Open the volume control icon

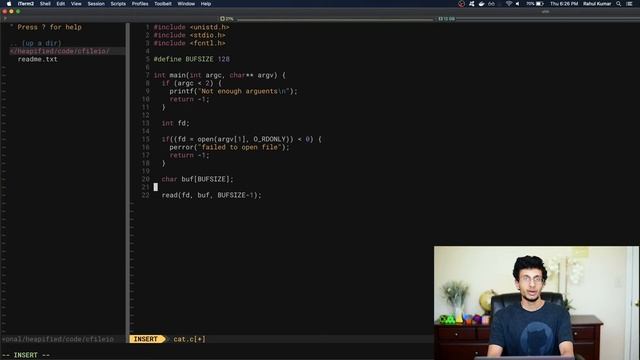pos(518,4)
